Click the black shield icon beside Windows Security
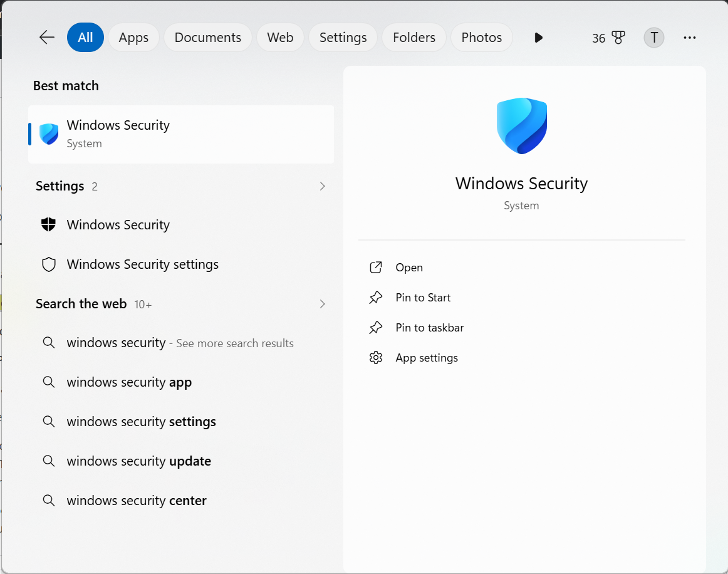Image resolution: width=728 pixels, height=574 pixels. [x=48, y=225]
